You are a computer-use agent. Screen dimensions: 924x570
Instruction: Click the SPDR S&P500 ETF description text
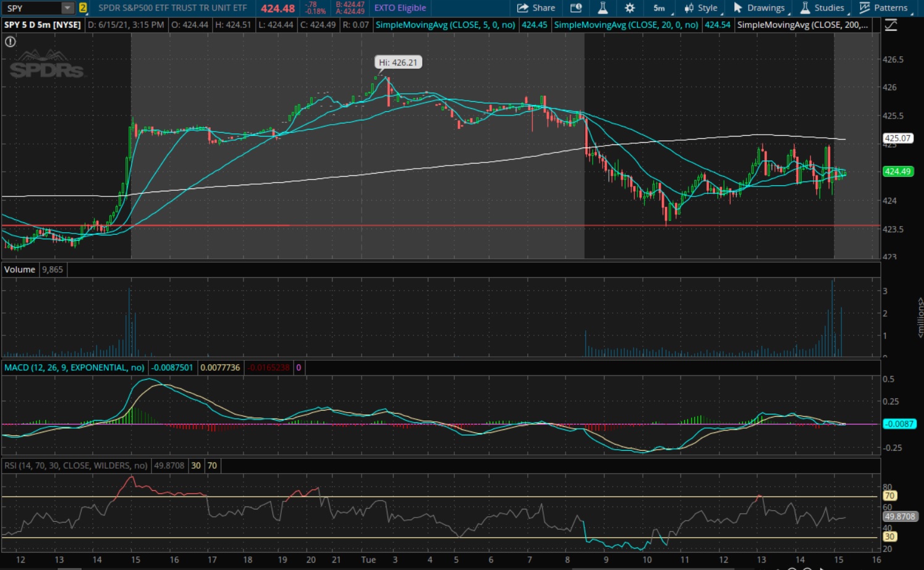[x=172, y=8]
